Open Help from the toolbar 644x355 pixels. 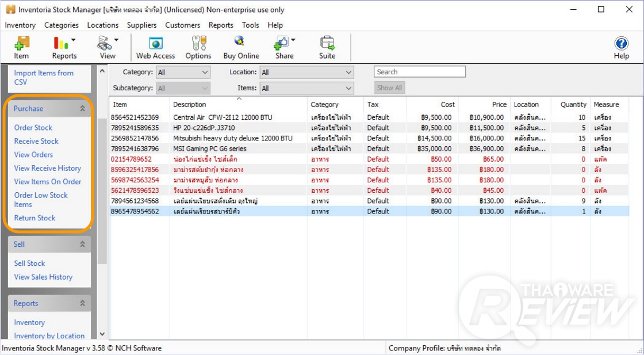621,47
